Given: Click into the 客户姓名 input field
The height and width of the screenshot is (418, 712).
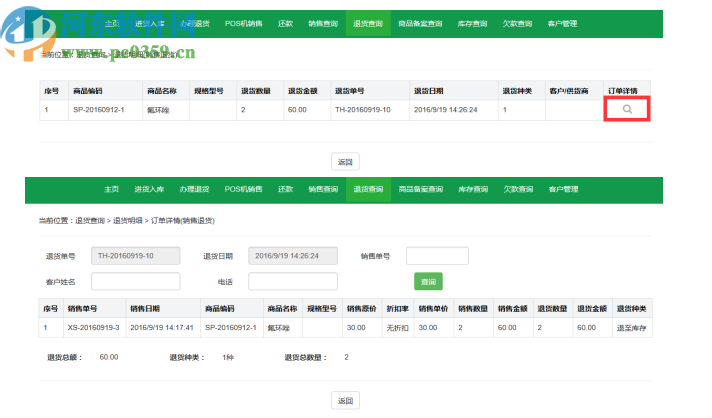Looking at the screenshot, I should [135, 281].
